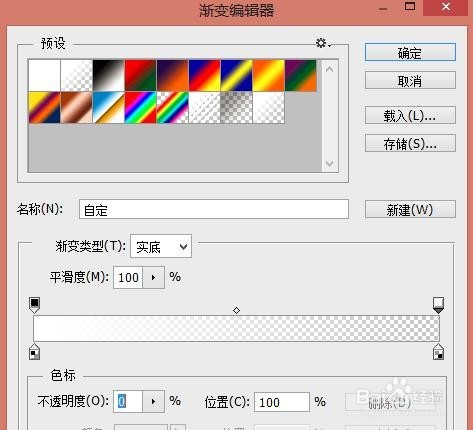
Task: Click the 平滑度 value field
Action: [128, 277]
